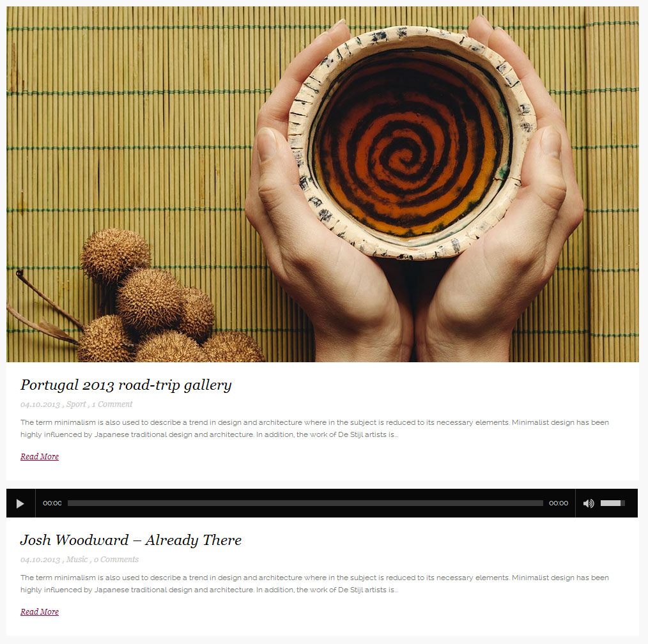
Task: Adjust the audio player volume slider
Action: 612,503
